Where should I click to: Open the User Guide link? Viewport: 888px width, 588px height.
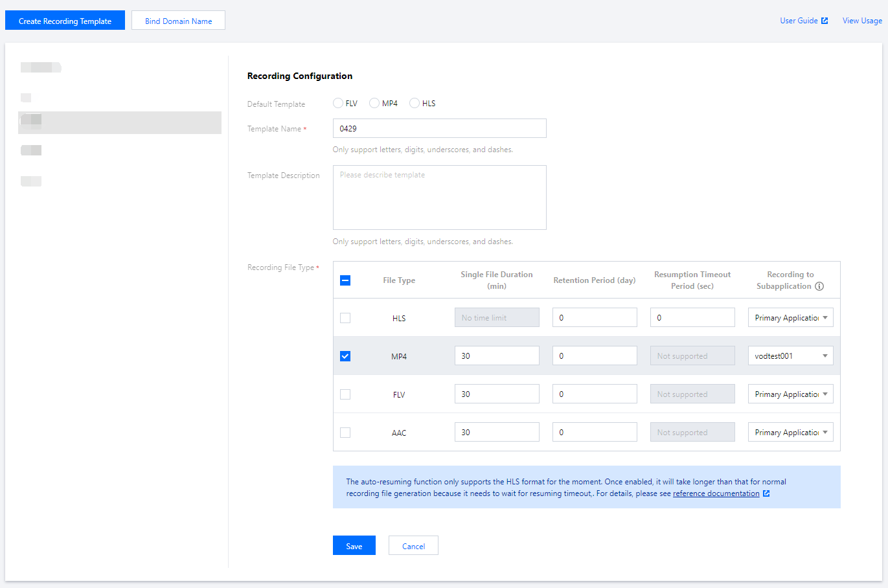[x=799, y=21]
